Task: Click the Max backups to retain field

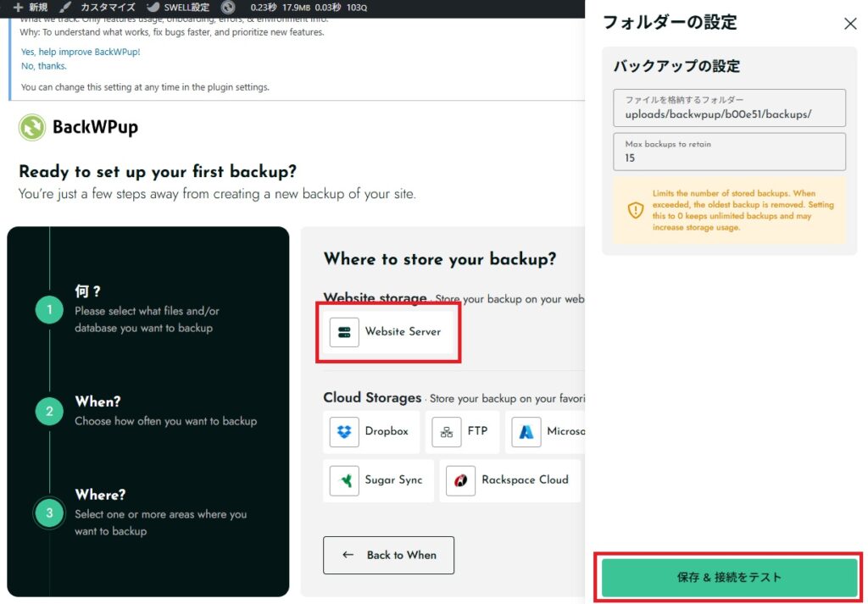Action: pyautogui.click(x=729, y=158)
